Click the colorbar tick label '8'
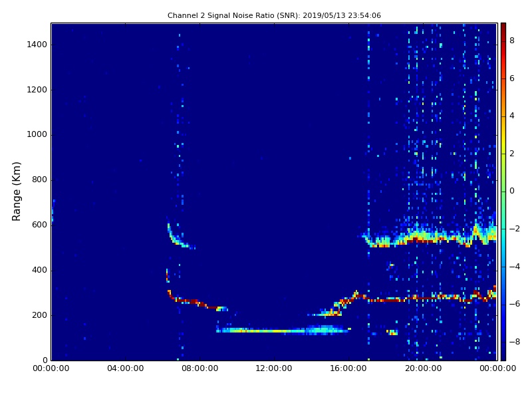The width and height of the screenshot is (532, 399). point(512,41)
